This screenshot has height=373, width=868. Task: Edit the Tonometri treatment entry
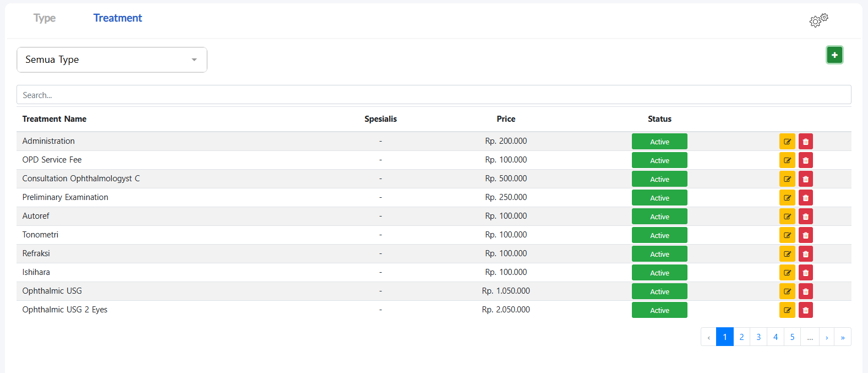click(x=787, y=235)
